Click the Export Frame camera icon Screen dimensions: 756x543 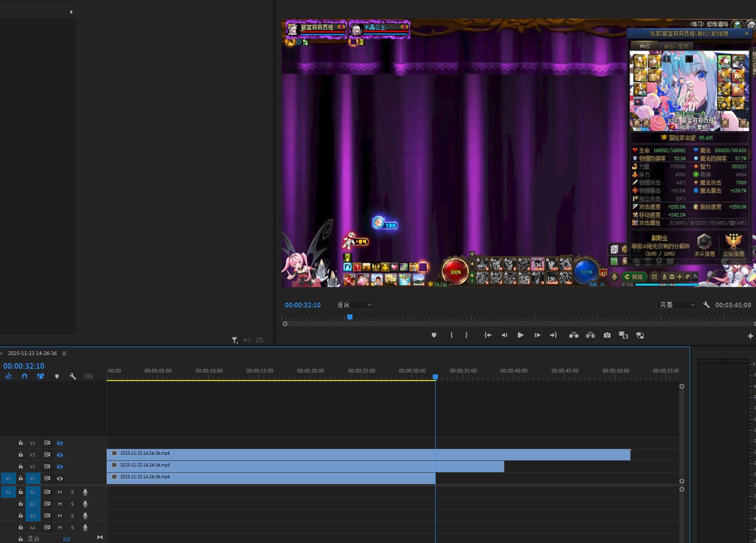point(607,335)
